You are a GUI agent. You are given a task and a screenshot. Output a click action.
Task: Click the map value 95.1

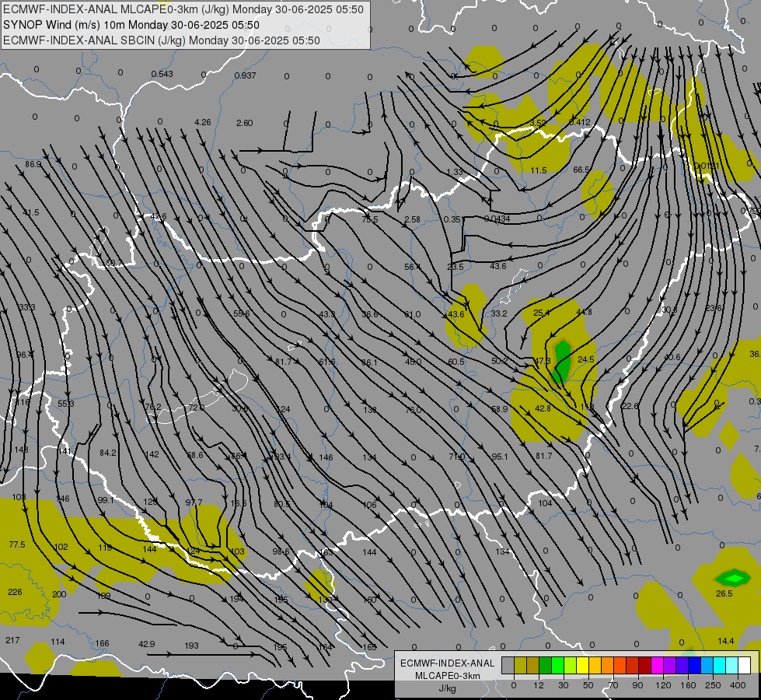[x=499, y=457]
